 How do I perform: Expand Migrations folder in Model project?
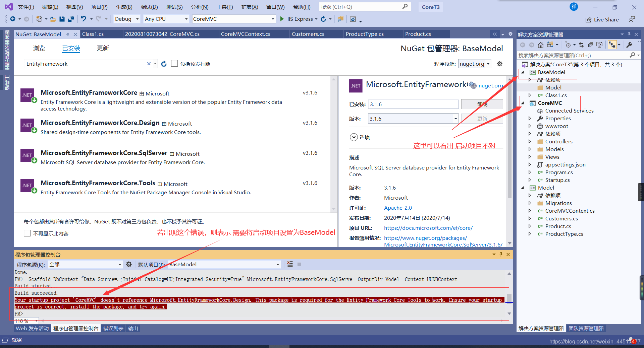pos(530,203)
